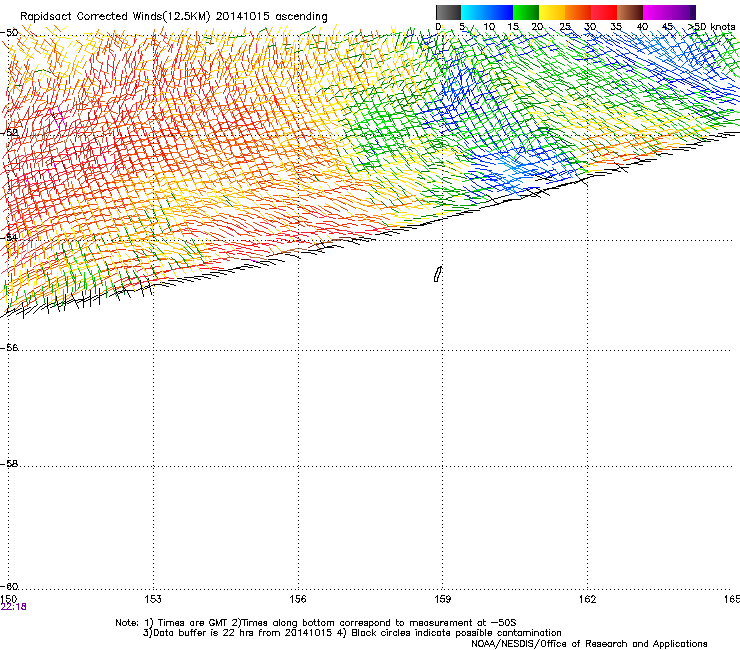The width and height of the screenshot is (740, 650).
Task: Click the chart title 'Rapidscat Corrected Winds(12.5KM) 20141015 ascending'
Action: click(x=174, y=16)
